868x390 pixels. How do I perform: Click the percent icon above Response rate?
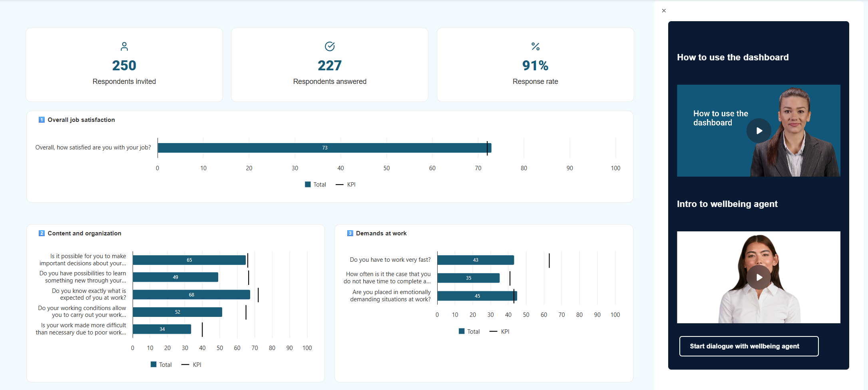tap(535, 46)
